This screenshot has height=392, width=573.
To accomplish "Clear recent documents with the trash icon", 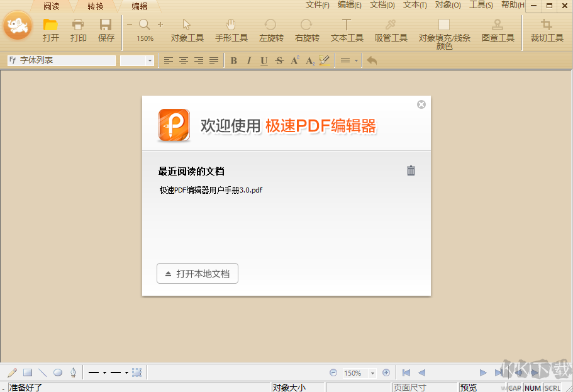I will point(411,170).
